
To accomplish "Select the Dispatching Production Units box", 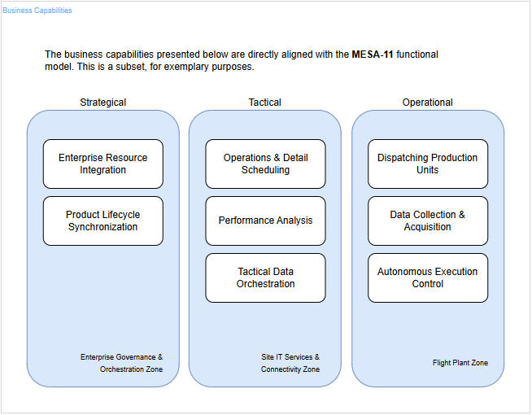I will pos(428,164).
